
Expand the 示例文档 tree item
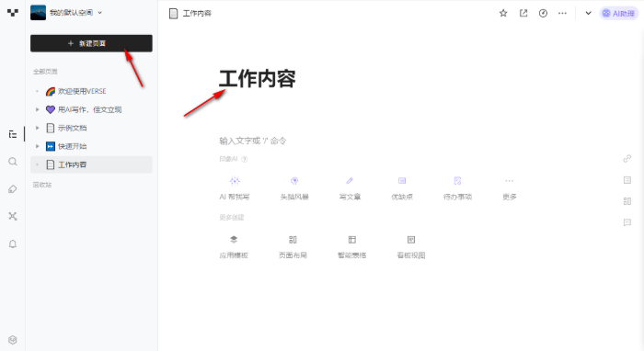38,128
